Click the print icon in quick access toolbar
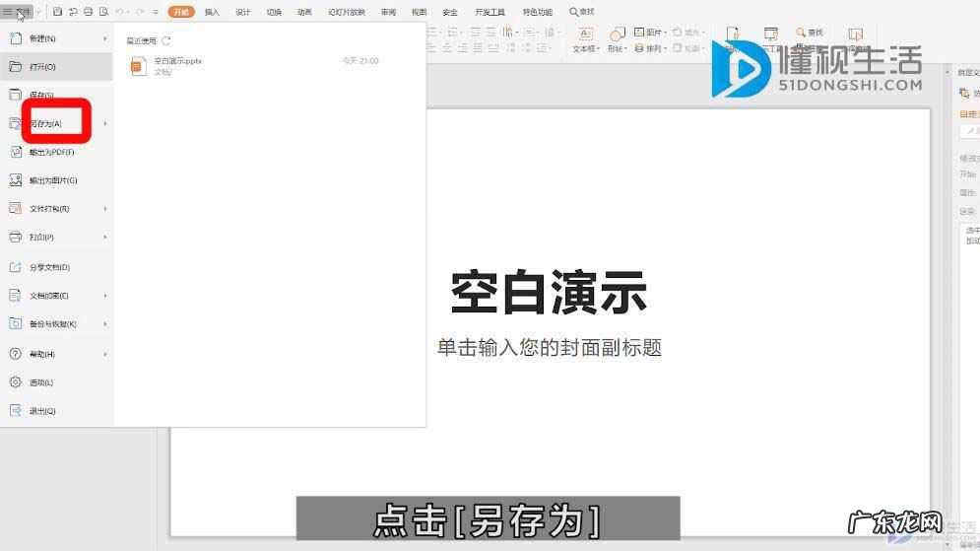The image size is (980, 551). click(88, 11)
